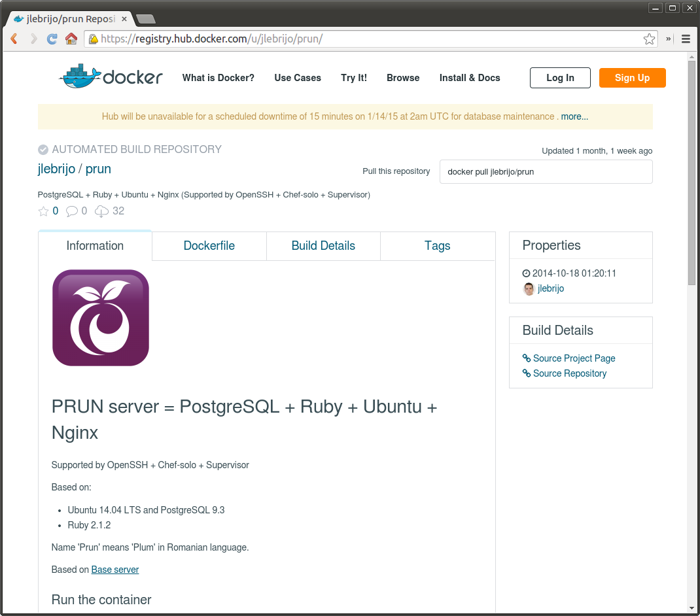Image resolution: width=700 pixels, height=616 pixels.
Task: Open the jlebrijo user link in the title
Action: click(56, 169)
